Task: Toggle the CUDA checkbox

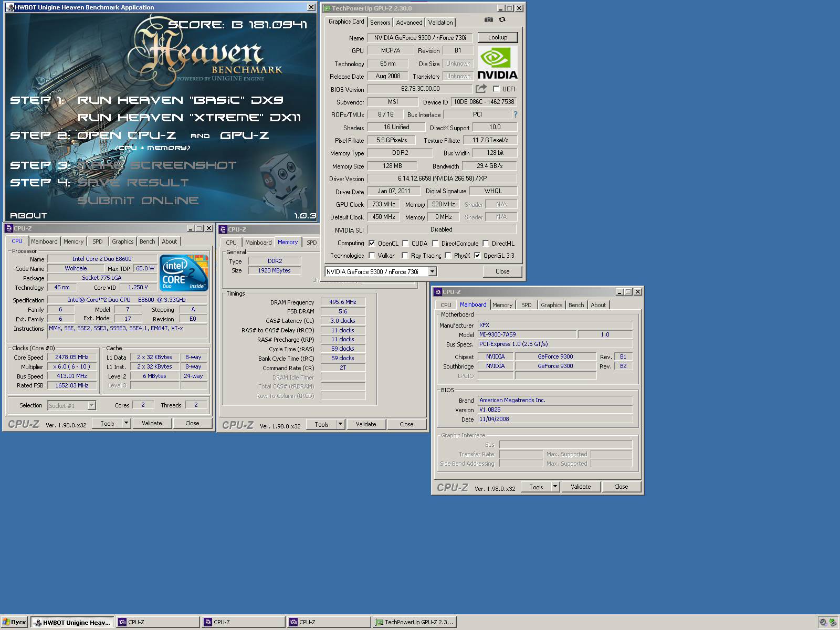Action: coord(405,244)
